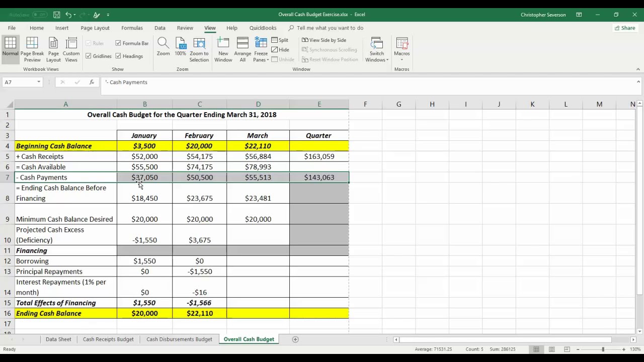Click Arrange All windows

click(x=243, y=49)
